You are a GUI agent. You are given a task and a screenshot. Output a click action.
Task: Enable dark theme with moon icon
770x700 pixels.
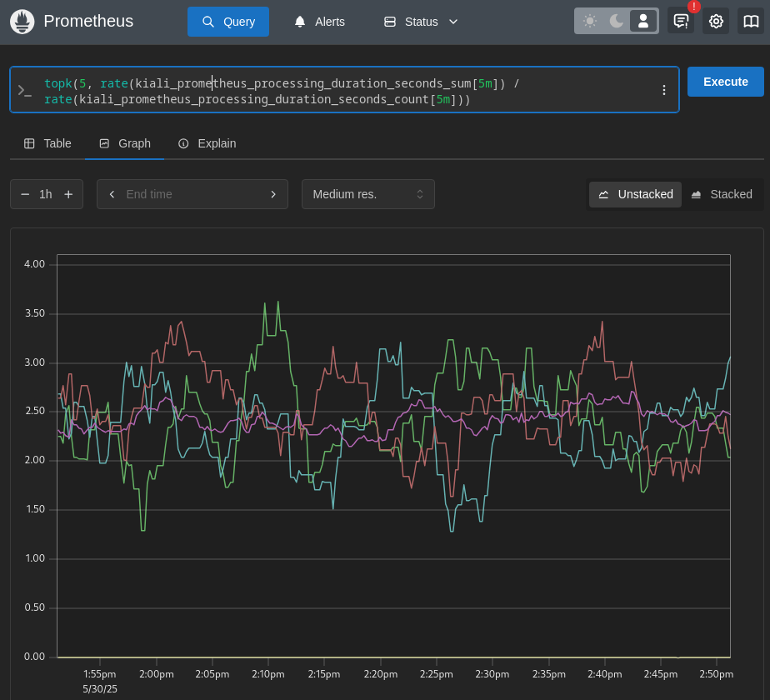point(615,20)
